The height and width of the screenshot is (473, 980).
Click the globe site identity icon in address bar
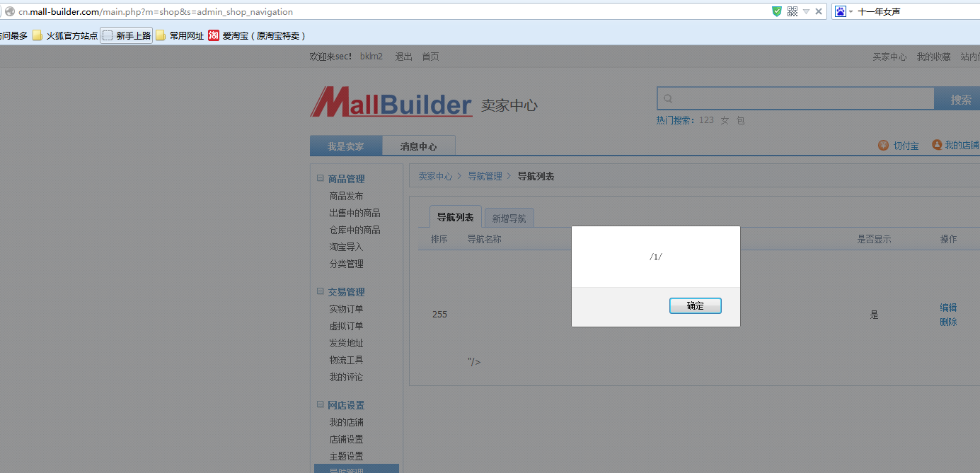(10, 11)
